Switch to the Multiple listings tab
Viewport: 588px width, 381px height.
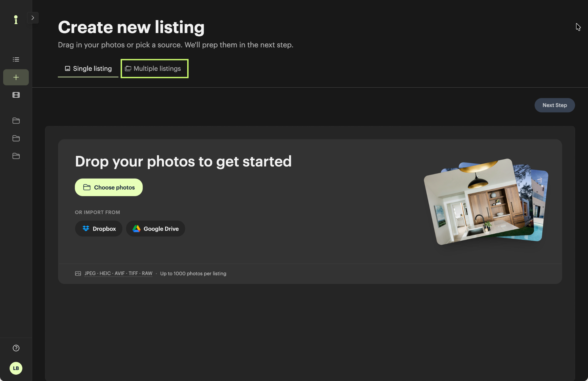pos(154,69)
